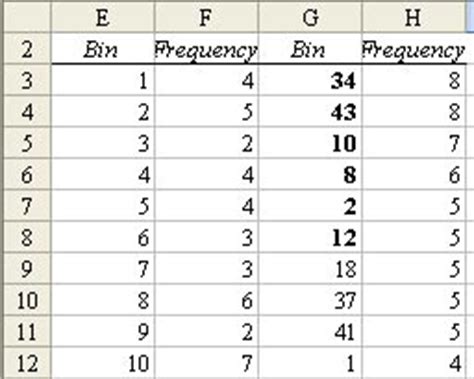
Task: Select row 7 header
Action: (27, 206)
